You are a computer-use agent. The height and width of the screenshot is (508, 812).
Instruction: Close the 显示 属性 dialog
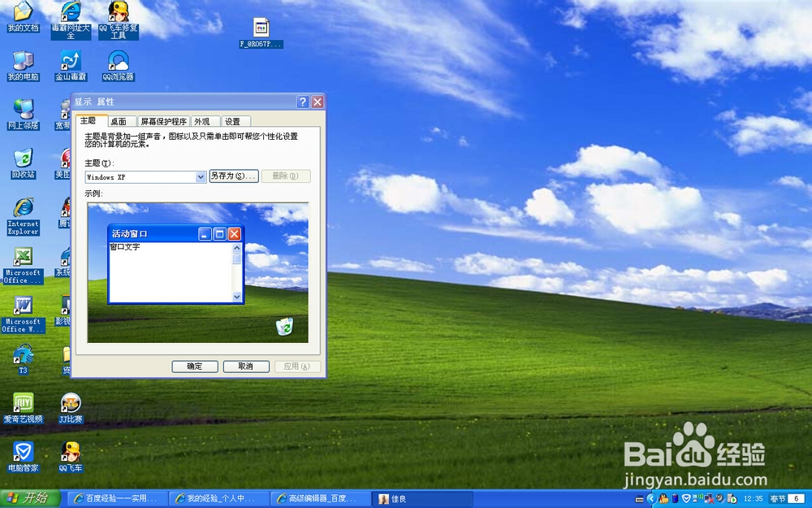coord(317,102)
